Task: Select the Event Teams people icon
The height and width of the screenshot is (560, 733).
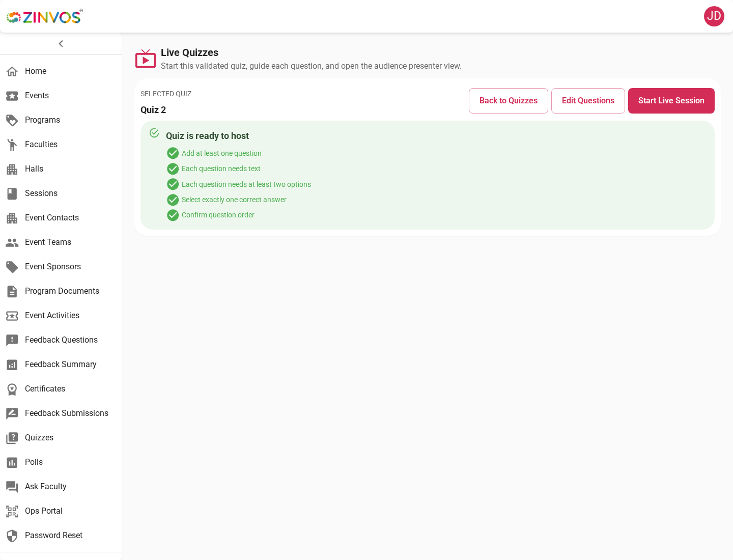Action: pyautogui.click(x=12, y=242)
